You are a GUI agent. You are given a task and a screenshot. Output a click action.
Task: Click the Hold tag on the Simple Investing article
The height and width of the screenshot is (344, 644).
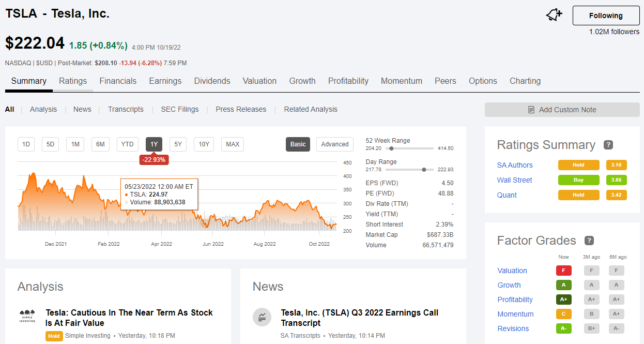pos(54,336)
